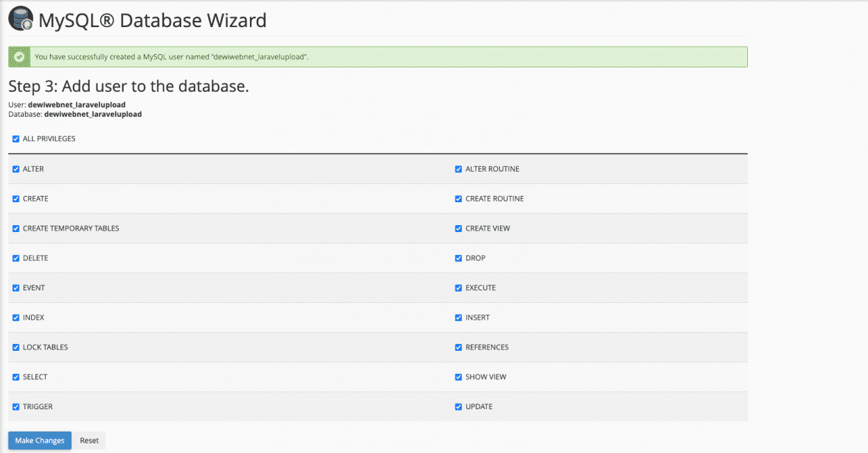Toggle the EVENT privilege checkbox
The width and height of the screenshot is (868, 453).
pyautogui.click(x=16, y=288)
